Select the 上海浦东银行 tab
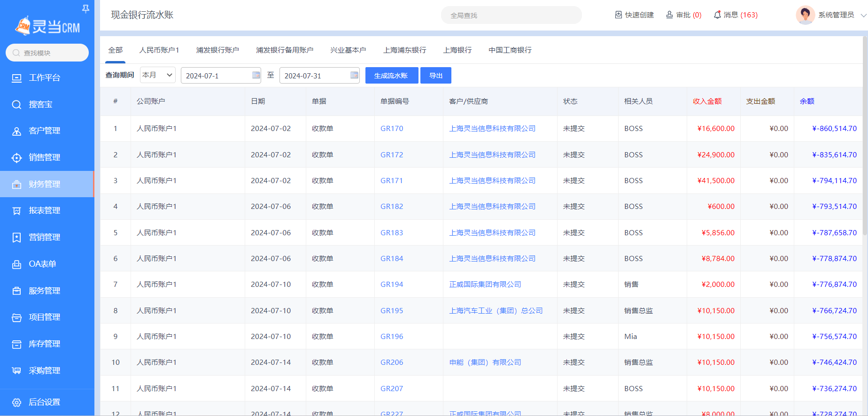This screenshot has width=868, height=416. click(x=405, y=50)
